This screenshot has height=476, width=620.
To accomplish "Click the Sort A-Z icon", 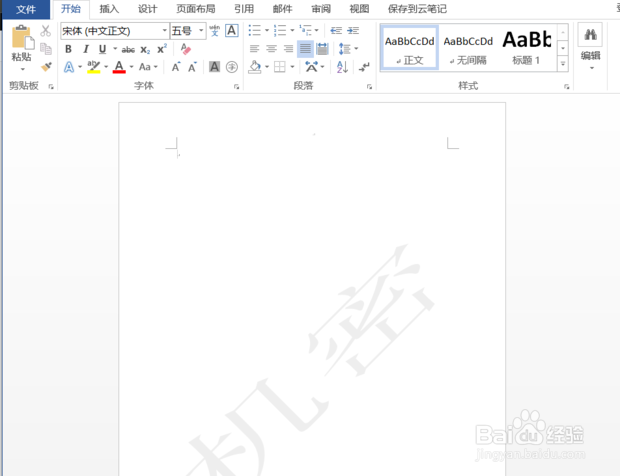I will click(342, 67).
